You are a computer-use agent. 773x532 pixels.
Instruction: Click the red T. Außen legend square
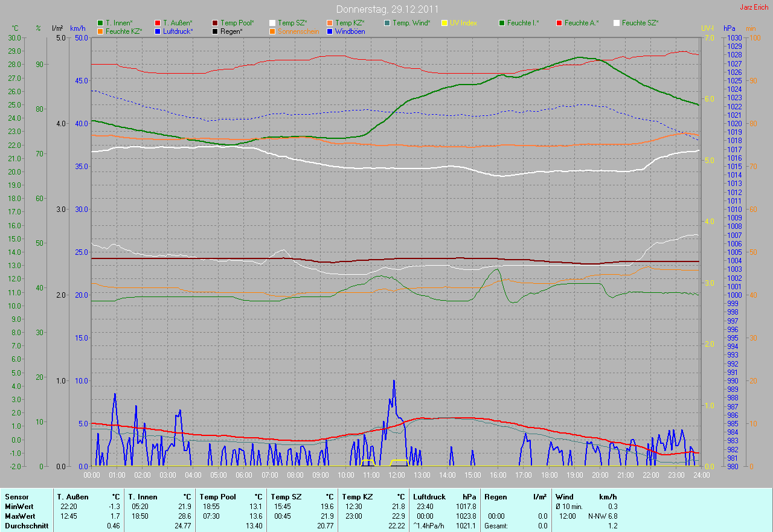(158, 23)
